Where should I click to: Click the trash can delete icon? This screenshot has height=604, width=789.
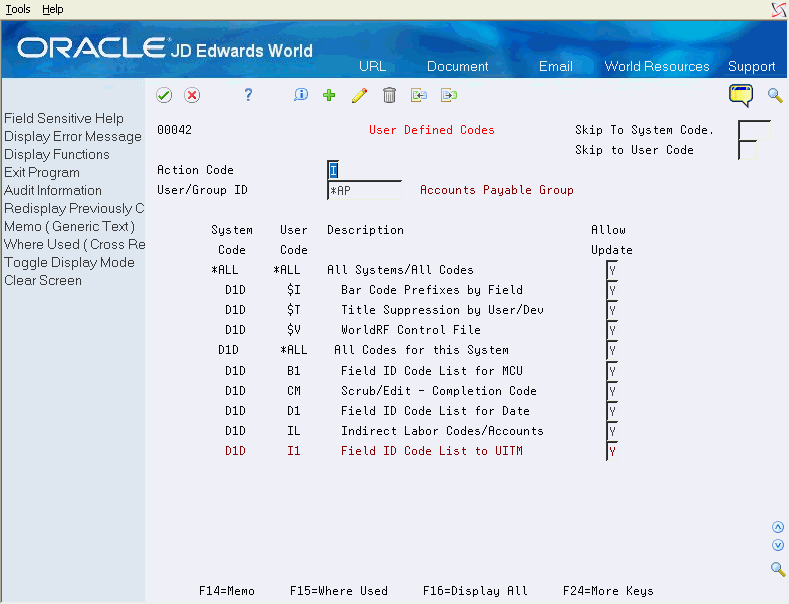(x=389, y=95)
